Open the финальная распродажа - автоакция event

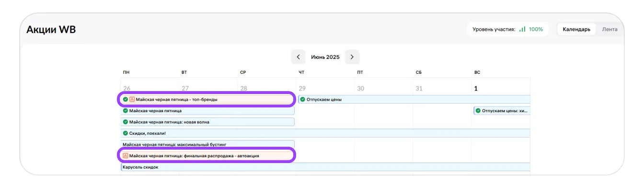pos(207,156)
